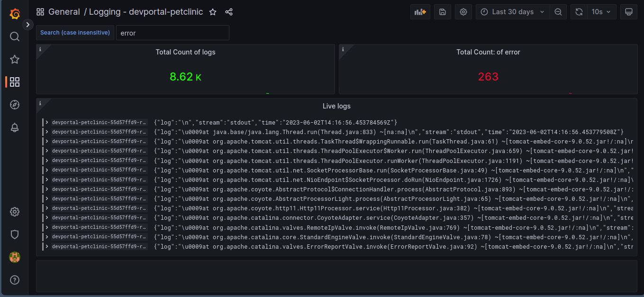
Task: Open Alerting bell icon in sidebar
Action: point(15,127)
